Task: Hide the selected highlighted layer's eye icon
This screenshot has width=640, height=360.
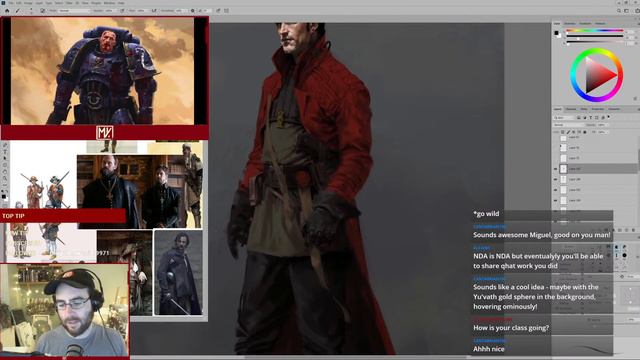Action: coord(555,169)
